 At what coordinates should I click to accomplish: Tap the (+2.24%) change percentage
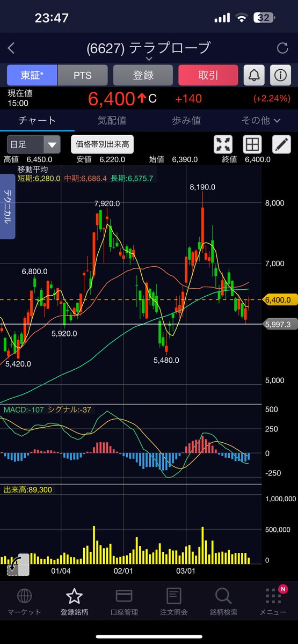tap(272, 99)
